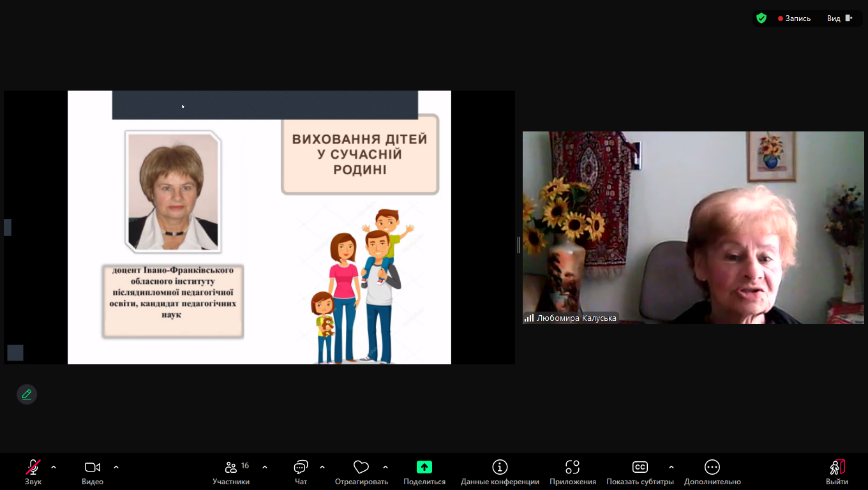This screenshot has width=868, height=490.
Task: Open the Дополнительно more options menu
Action: pyautogui.click(x=712, y=467)
